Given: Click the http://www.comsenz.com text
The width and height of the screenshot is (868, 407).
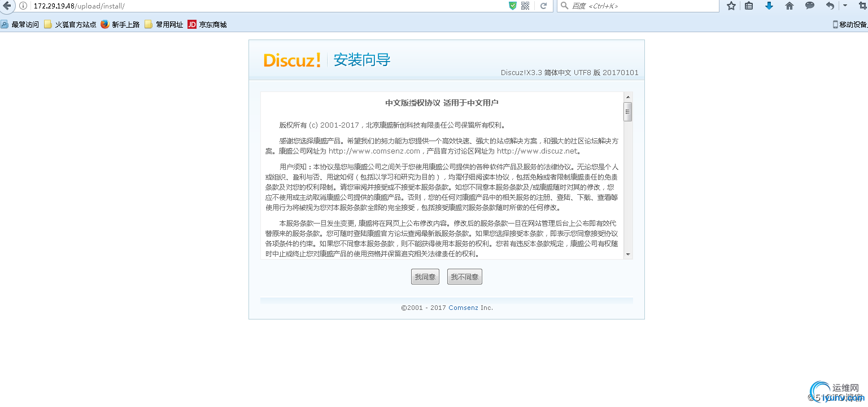Looking at the screenshot, I should pyautogui.click(x=374, y=151).
